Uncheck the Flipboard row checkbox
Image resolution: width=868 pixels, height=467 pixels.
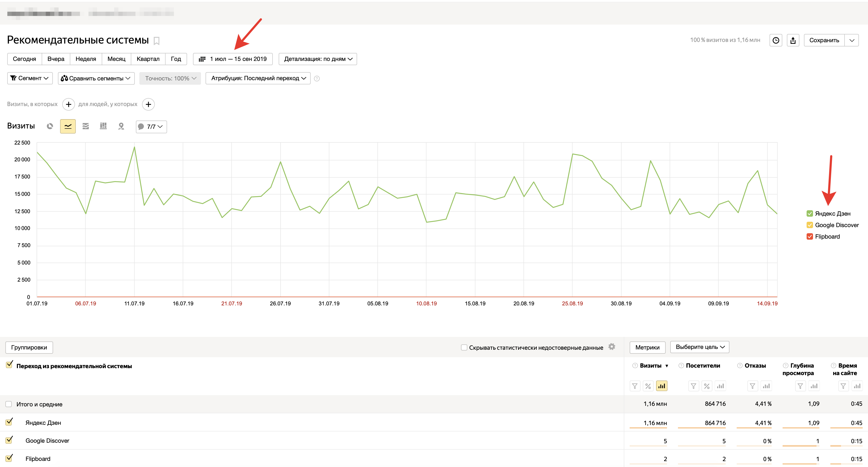click(9, 458)
